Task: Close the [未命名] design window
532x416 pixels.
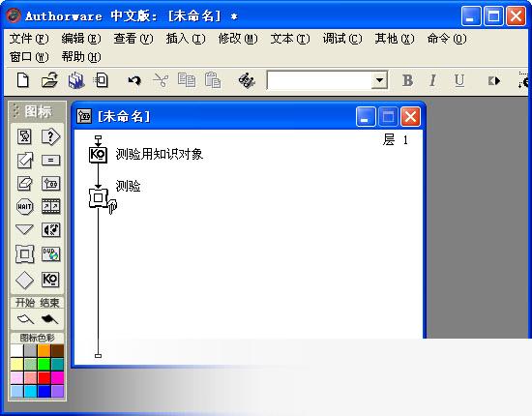Action: coord(410,117)
